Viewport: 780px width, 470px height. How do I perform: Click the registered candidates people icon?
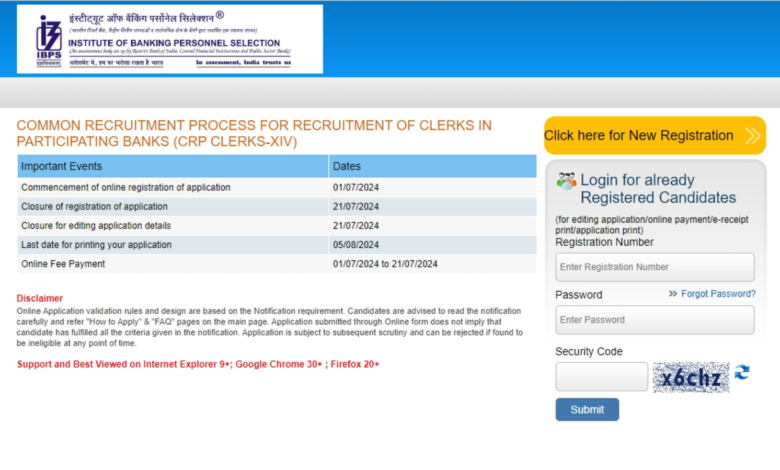click(566, 181)
